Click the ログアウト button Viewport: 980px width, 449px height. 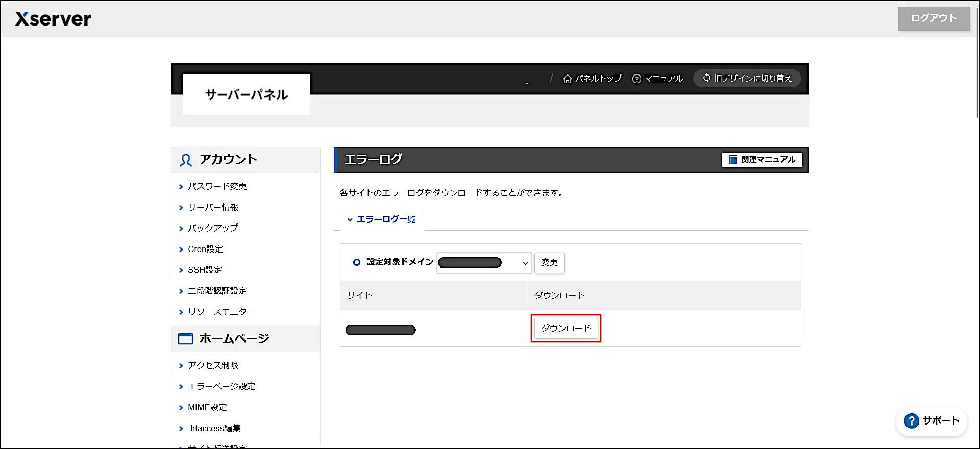click(934, 18)
